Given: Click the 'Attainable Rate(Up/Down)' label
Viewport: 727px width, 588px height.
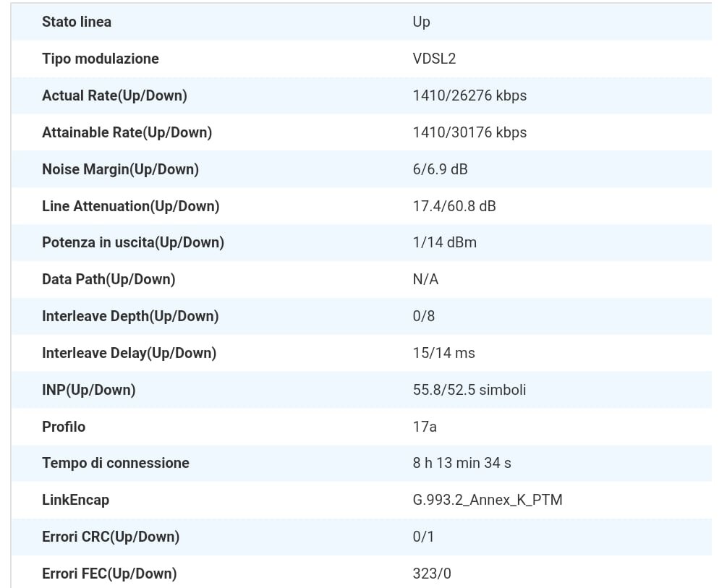Looking at the screenshot, I should coord(127,132).
